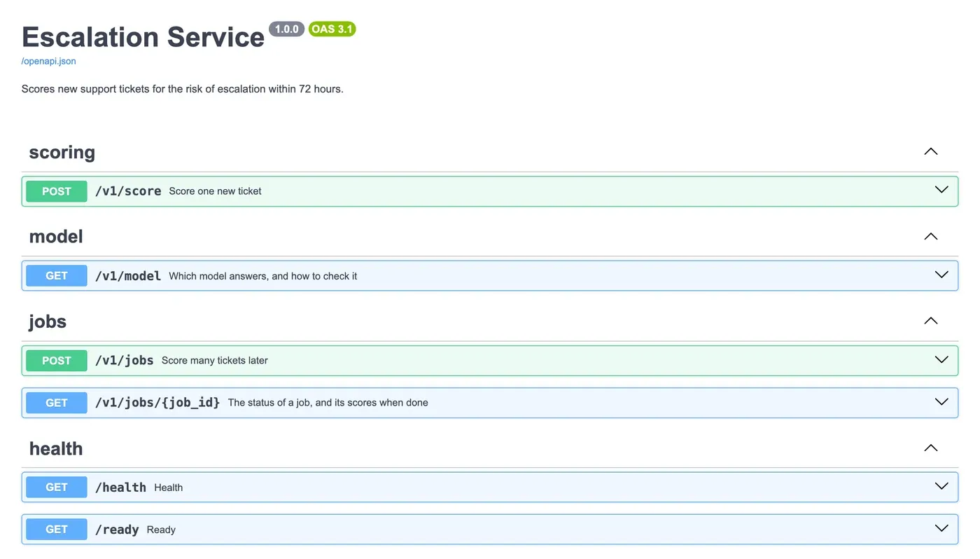
Task: Click the /v1/jobs/{job_id} path text
Action: 157,403
